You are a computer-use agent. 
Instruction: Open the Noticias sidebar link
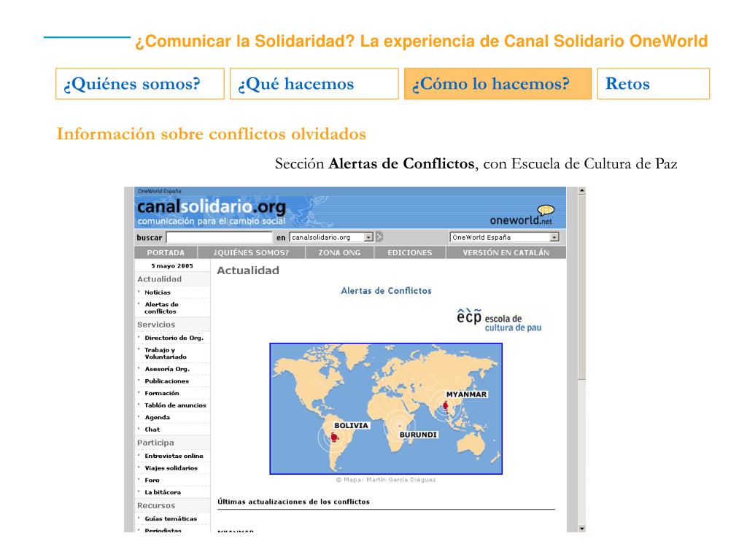pyautogui.click(x=158, y=292)
